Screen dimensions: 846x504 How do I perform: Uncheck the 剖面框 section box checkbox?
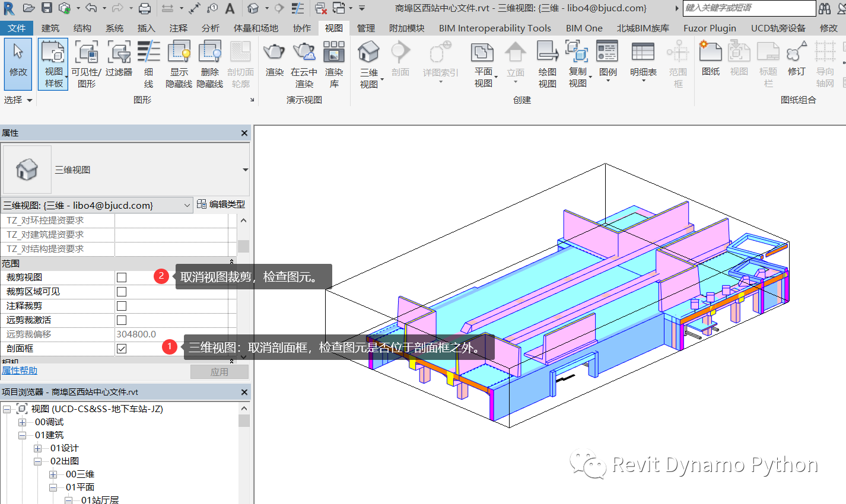click(x=122, y=349)
